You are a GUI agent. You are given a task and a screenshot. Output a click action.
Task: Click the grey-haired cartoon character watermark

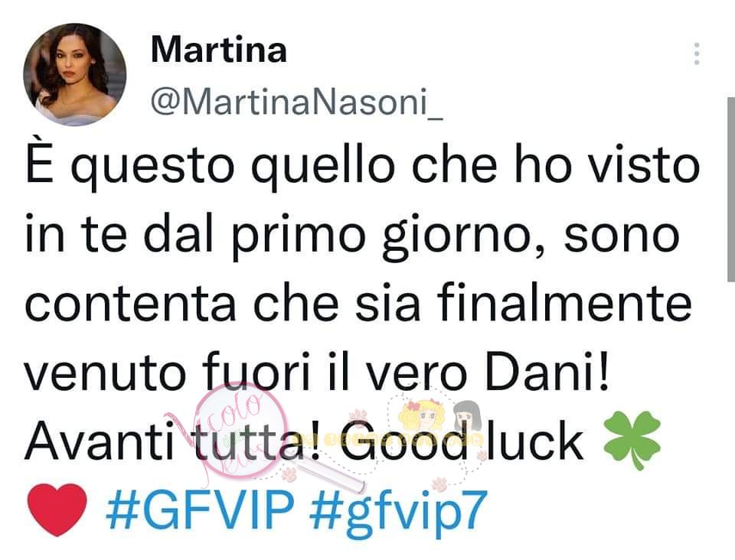tap(467, 415)
